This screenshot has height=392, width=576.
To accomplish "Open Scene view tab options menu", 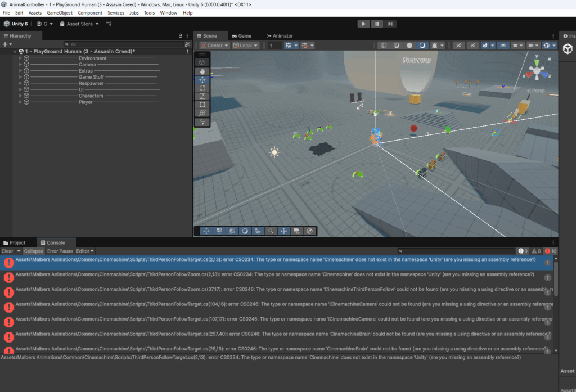I will (x=553, y=36).
